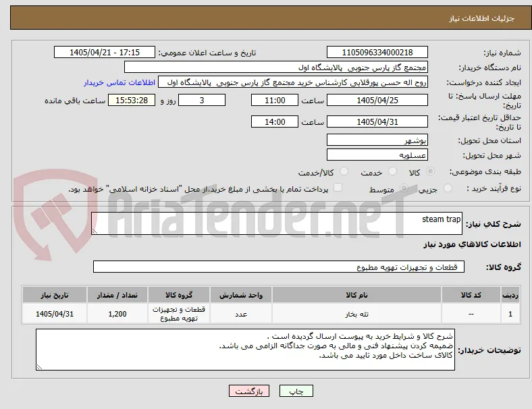This screenshot has width=532, height=409.
Task: Click the چاپ print button
Action: [x=296, y=391]
